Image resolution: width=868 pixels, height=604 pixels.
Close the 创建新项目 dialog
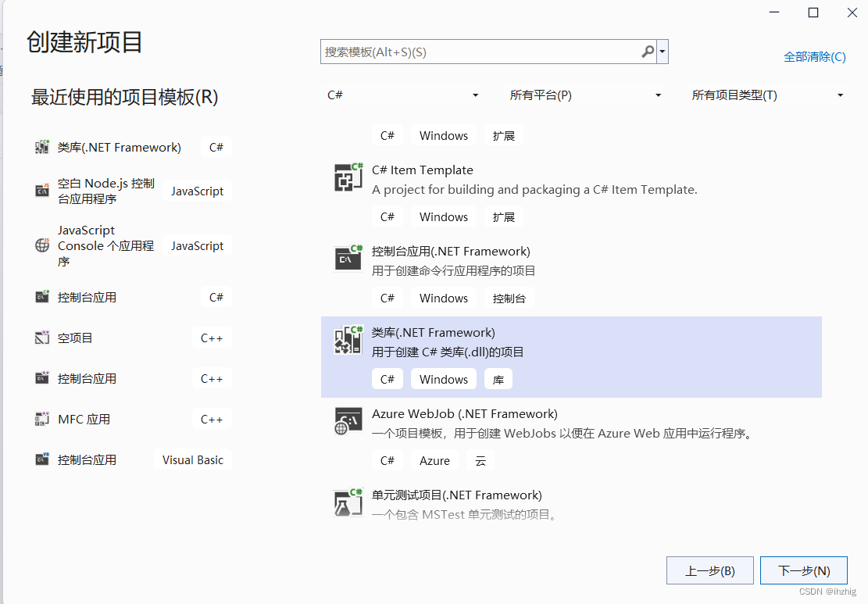tap(852, 13)
